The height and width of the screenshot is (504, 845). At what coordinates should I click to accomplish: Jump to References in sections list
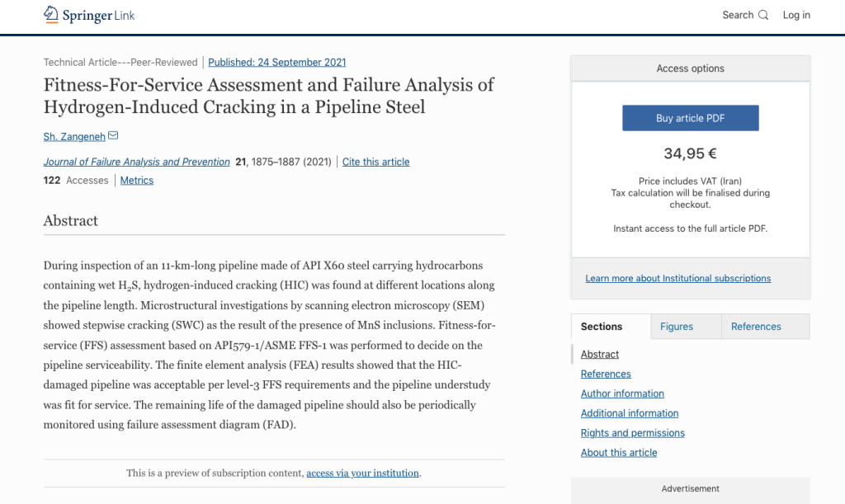(606, 374)
